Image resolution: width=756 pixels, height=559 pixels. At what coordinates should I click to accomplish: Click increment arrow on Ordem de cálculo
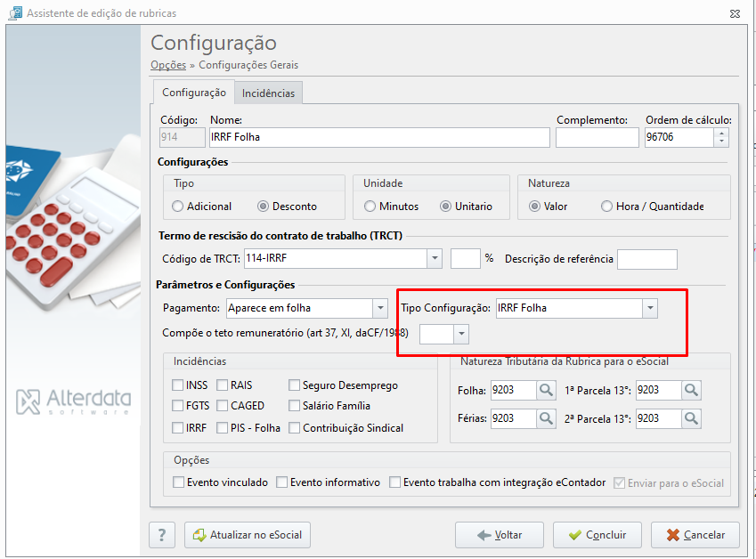[721, 133]
